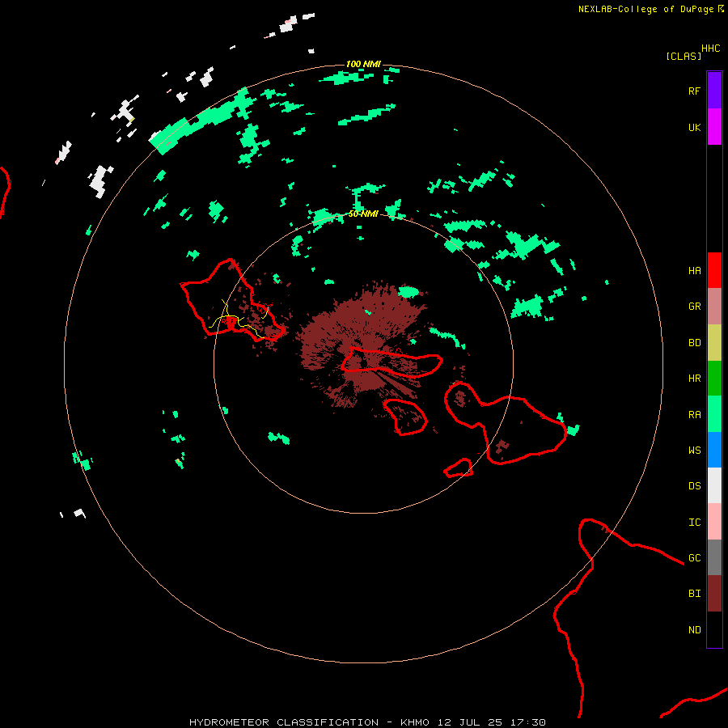Click the HHC product code text
The width and height of the screenshot is (728, 728).
point(710,49)
